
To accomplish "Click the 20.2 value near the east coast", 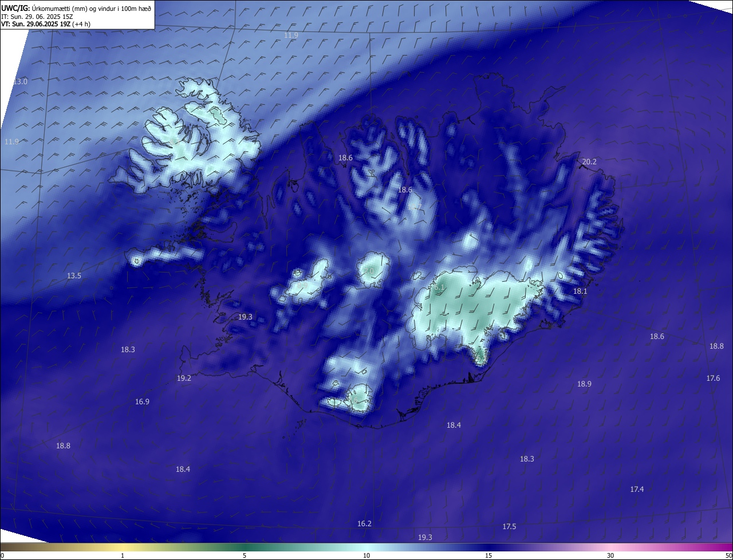I will [589, 162].
